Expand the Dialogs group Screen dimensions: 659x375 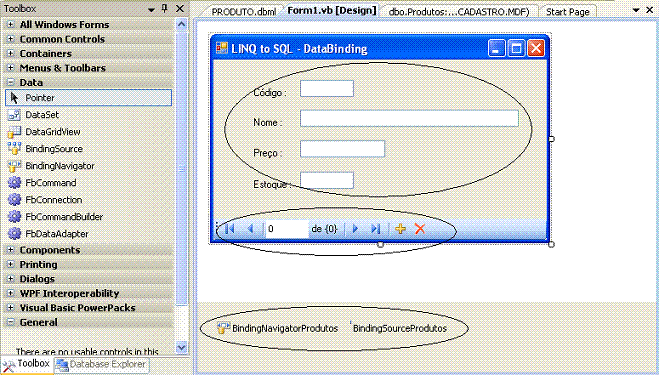pos(11,279)
